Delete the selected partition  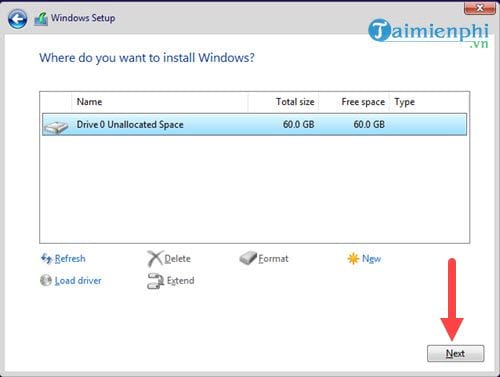177,258
